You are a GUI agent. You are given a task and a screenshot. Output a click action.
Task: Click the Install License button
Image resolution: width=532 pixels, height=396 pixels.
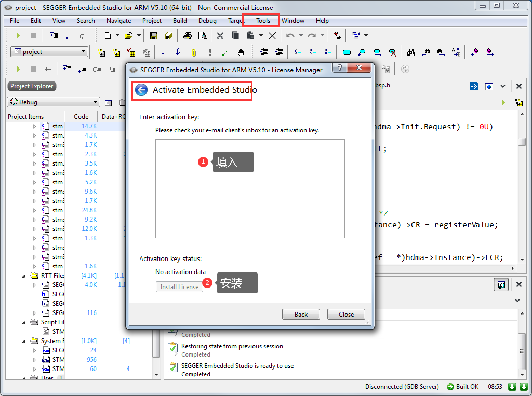[x=179, y=287]
